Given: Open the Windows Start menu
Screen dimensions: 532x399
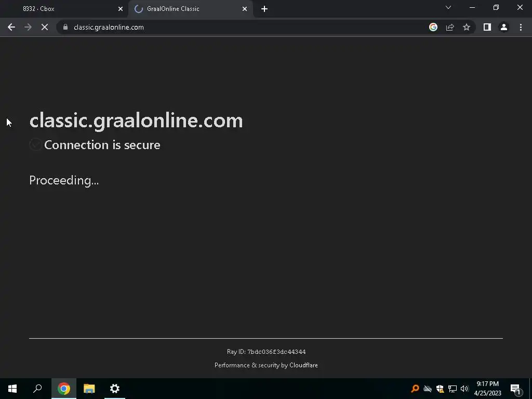Looking at the screenshot, I should [12, 389].
